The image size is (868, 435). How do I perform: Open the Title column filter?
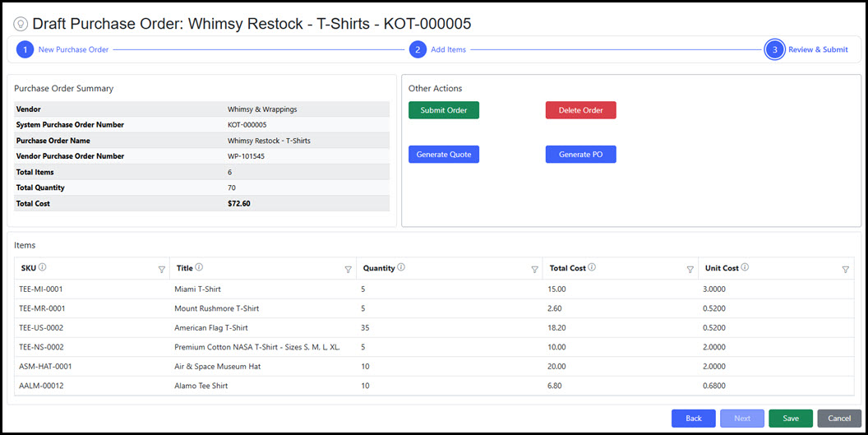349,269
